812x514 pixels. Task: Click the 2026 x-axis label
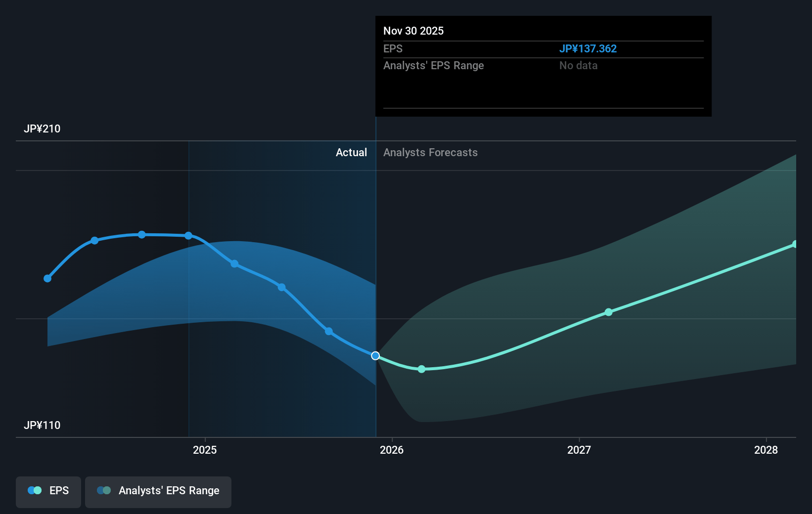point(392,450)
